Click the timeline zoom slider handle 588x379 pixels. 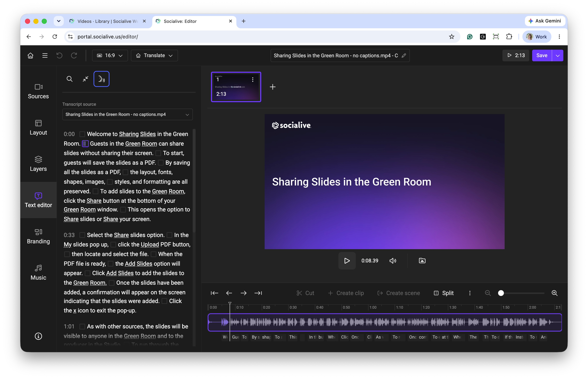(x=501, y=293)
